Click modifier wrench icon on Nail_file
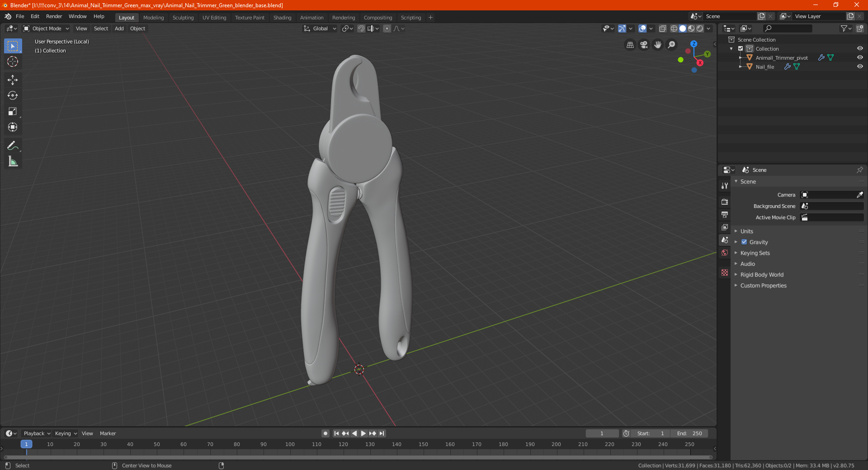The height and width of the screenshot is (470, 868). click(788, 66)
